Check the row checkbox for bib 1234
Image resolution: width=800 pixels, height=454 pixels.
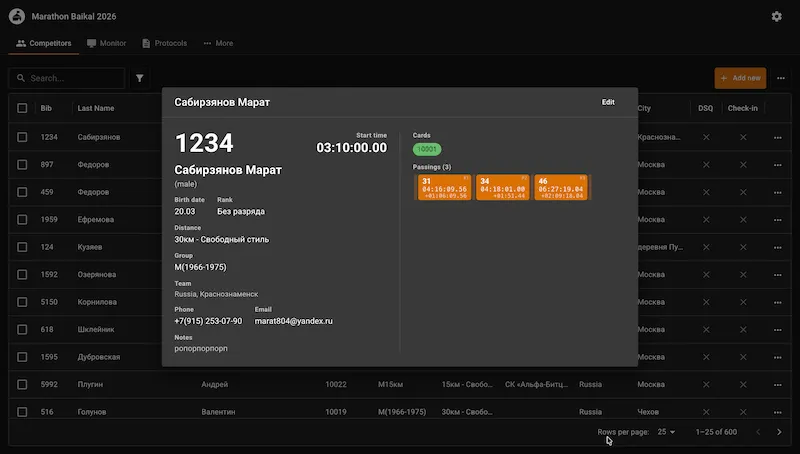pos(22,137)
